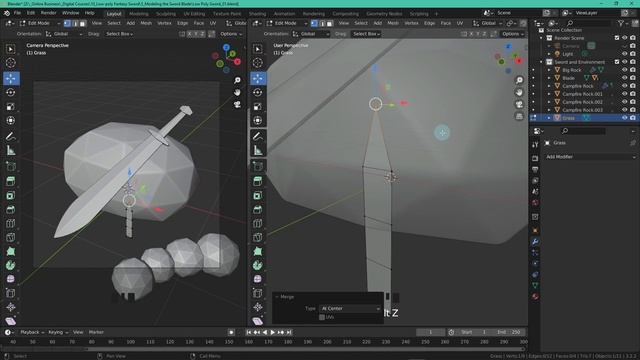
Task: Select the Scale tool in left viewport
Action: [x=11, y=107]
